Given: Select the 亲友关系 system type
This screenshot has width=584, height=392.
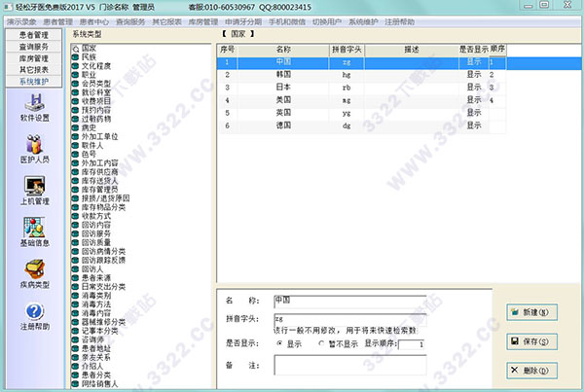Looking at the screenshot, I should [96, 357].
